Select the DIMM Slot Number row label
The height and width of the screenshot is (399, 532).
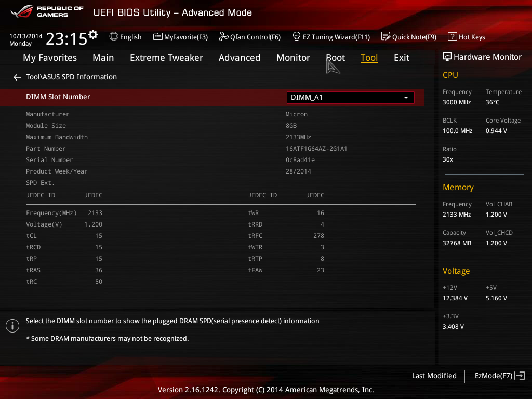point(58,97)
